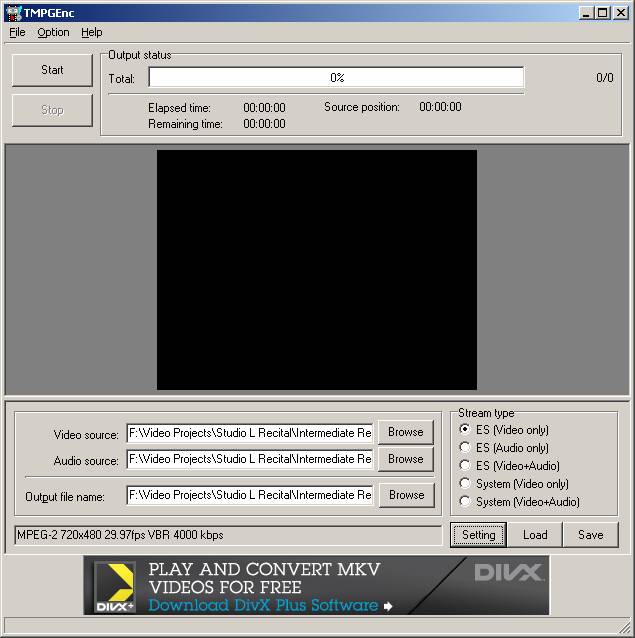
Task: Click the Elapsed time 00:00:00 value
Action: [264, 108]
